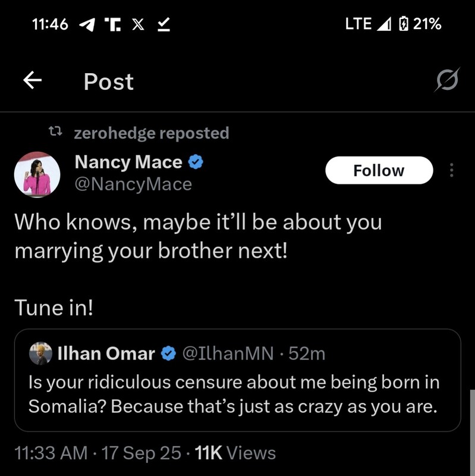Open Nancy Mace's profile picture
This screenshot has width=475, height=476.
[x=37, y=174]
